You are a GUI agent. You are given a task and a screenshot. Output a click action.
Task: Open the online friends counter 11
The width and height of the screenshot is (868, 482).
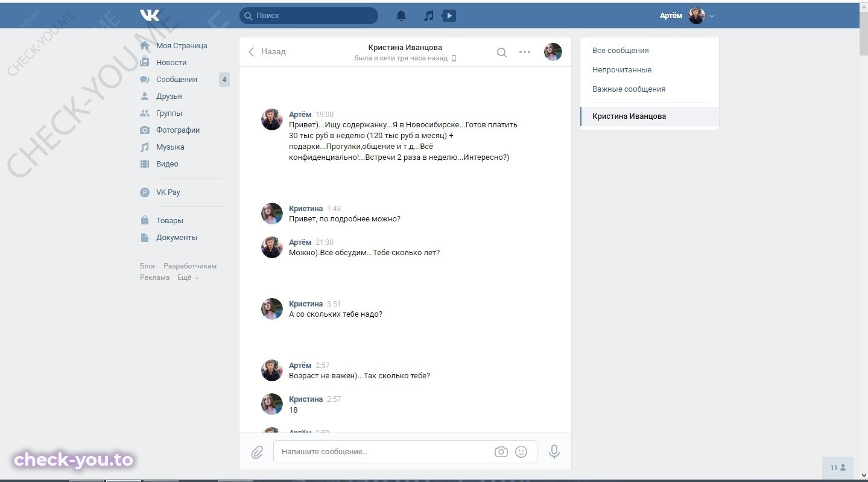[x=838, y=468]
